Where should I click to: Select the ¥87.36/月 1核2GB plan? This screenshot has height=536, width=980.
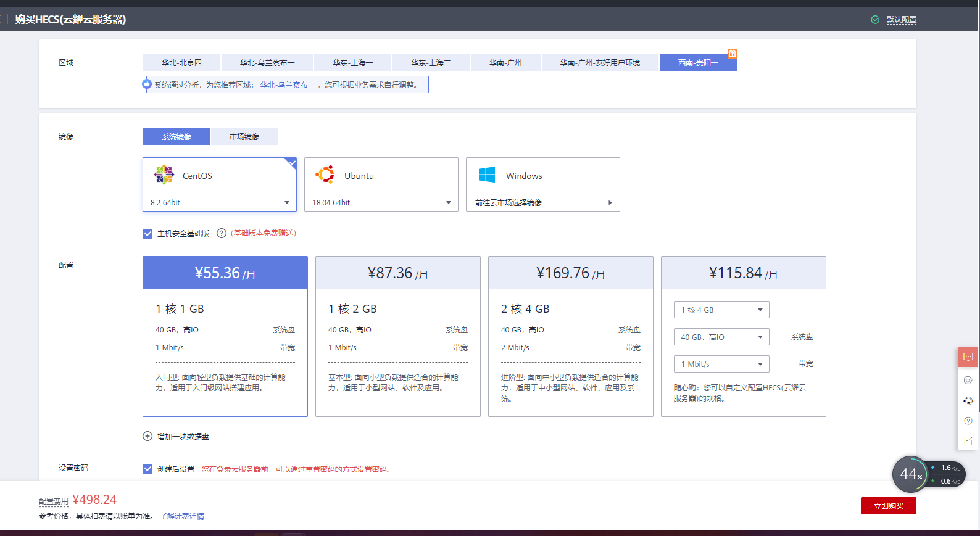(398, 336)
